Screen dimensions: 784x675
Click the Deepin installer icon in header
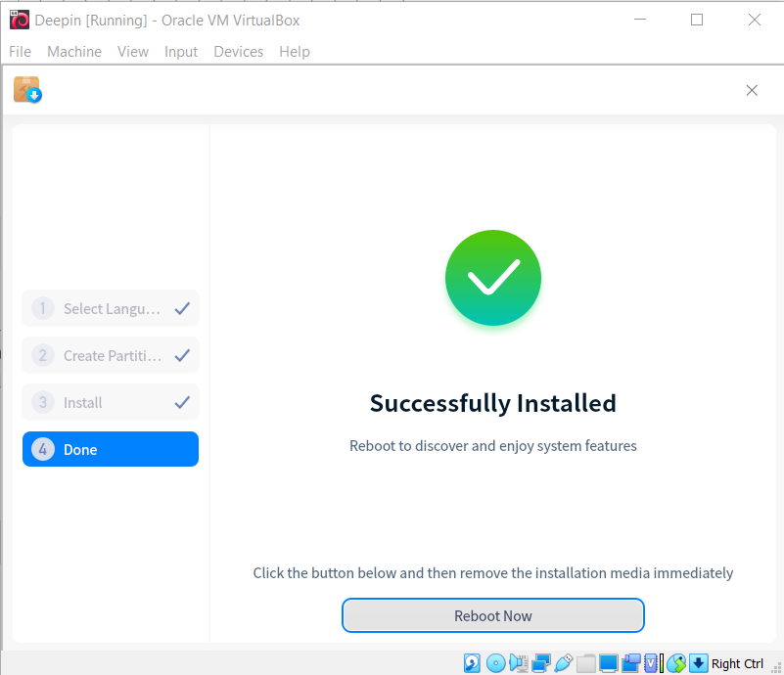coord(26,89)
